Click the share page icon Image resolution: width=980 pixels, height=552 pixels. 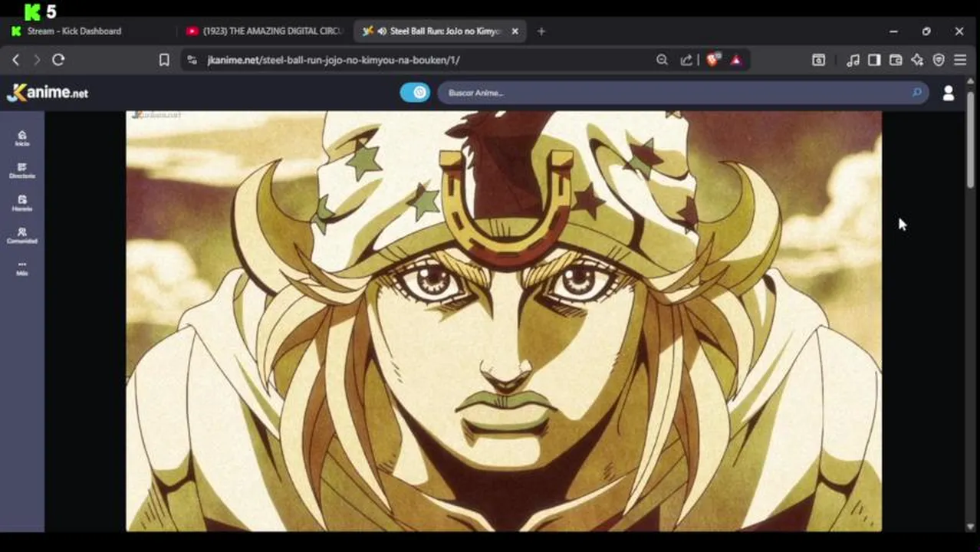coord(686,60)
